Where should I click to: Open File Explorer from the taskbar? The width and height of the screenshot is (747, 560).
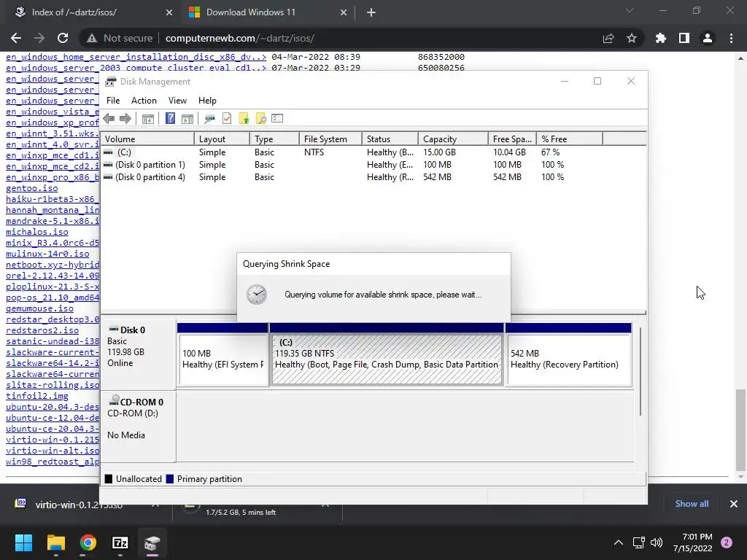[x=55, y=542]
